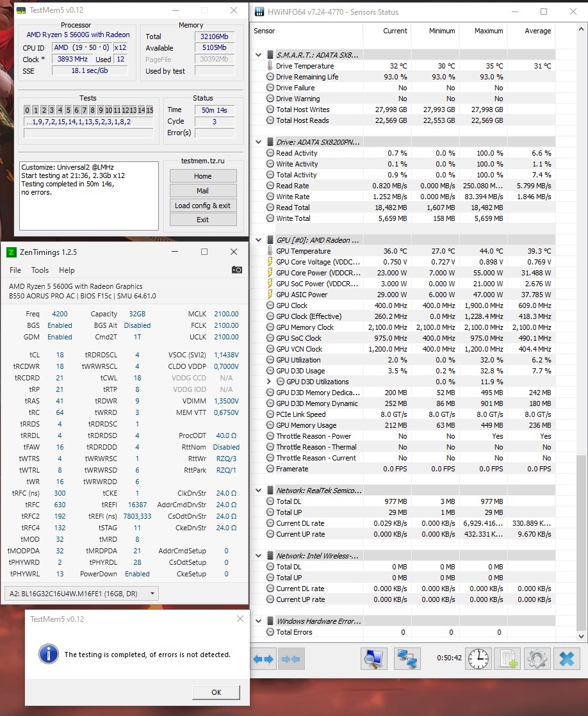Click GPU ASIC Power lightning icon

pos(270,295)
